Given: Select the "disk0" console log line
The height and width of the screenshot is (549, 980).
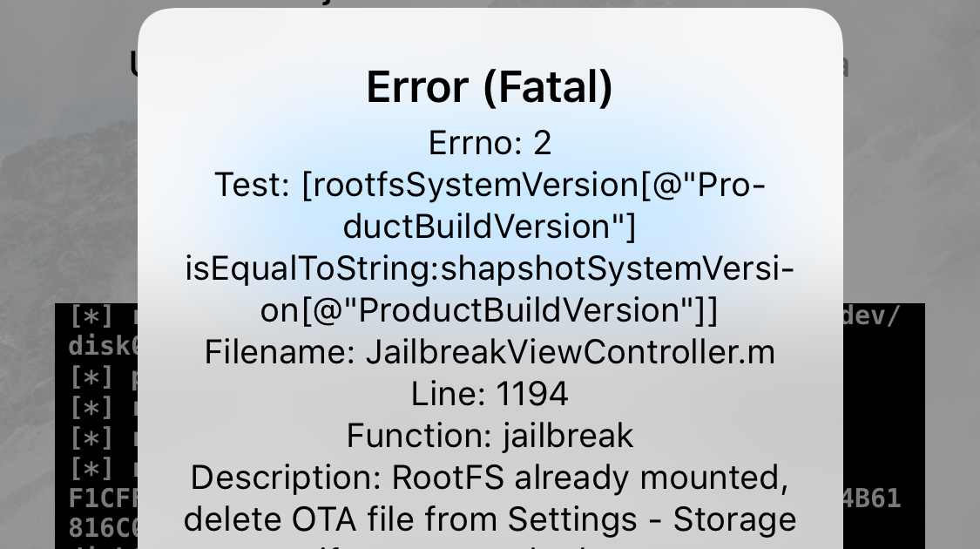Looking at the screenshot, I should (x=103, y=346).
